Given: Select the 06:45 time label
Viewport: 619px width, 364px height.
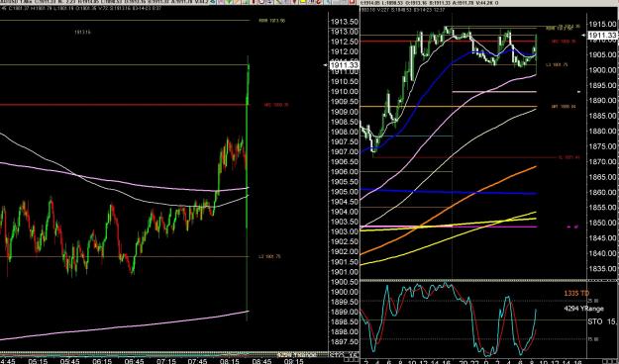Looking at the screenshot, I should 134,361.
